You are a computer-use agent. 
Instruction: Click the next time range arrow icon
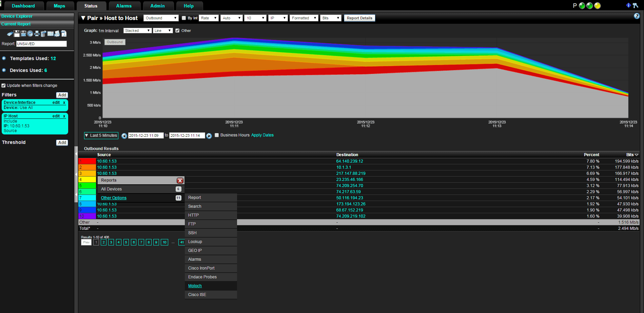[x=209, y=136]
